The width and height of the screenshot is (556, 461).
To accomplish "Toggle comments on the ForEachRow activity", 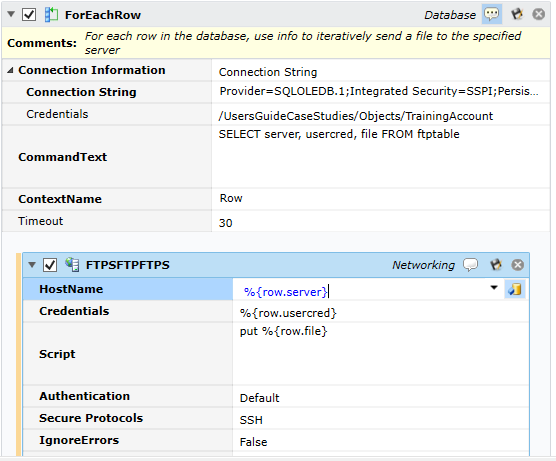I will pos(492,15).
